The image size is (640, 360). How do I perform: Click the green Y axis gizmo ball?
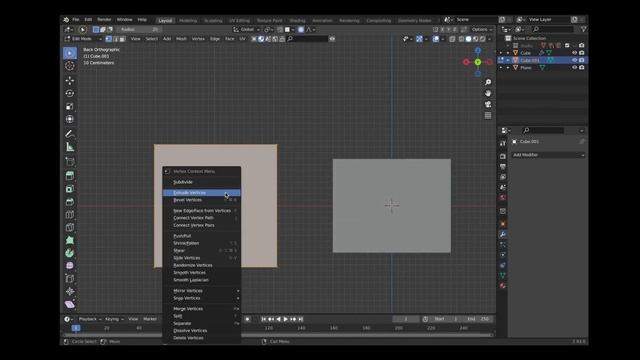478,62
